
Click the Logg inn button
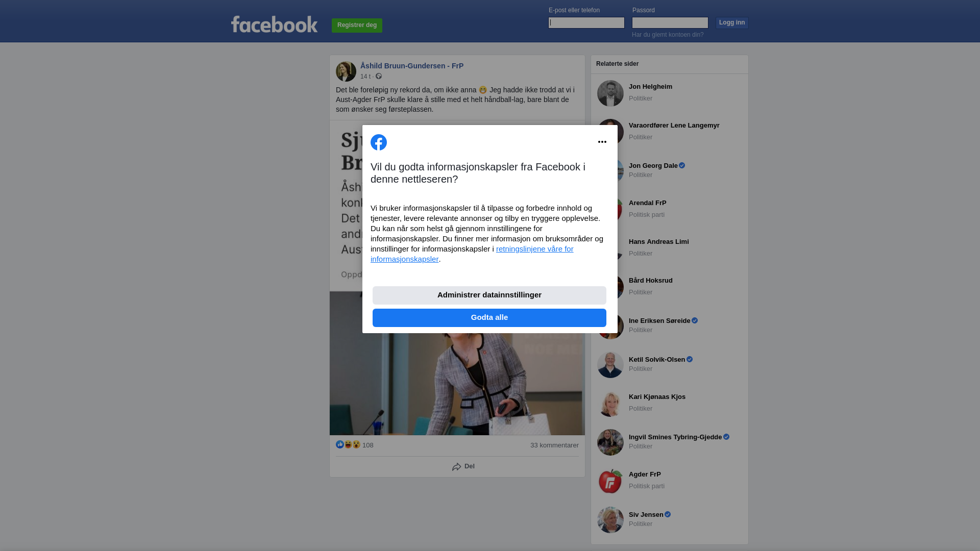732,23
